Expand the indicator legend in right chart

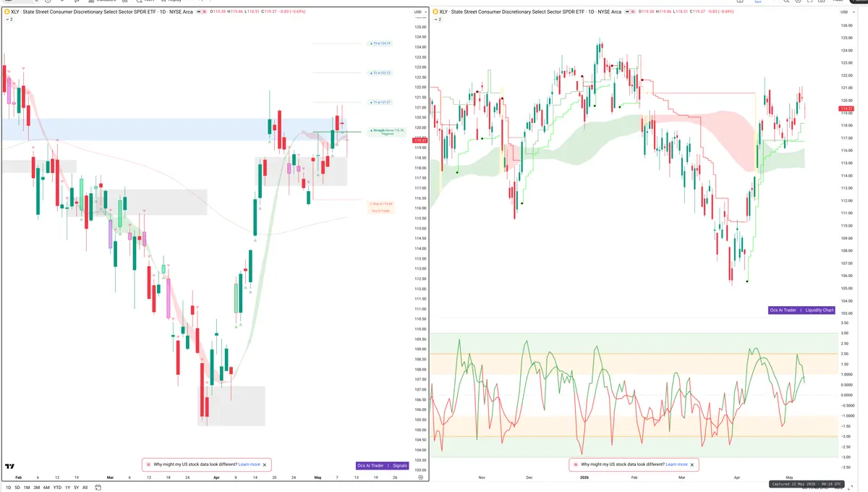[438, 20]
